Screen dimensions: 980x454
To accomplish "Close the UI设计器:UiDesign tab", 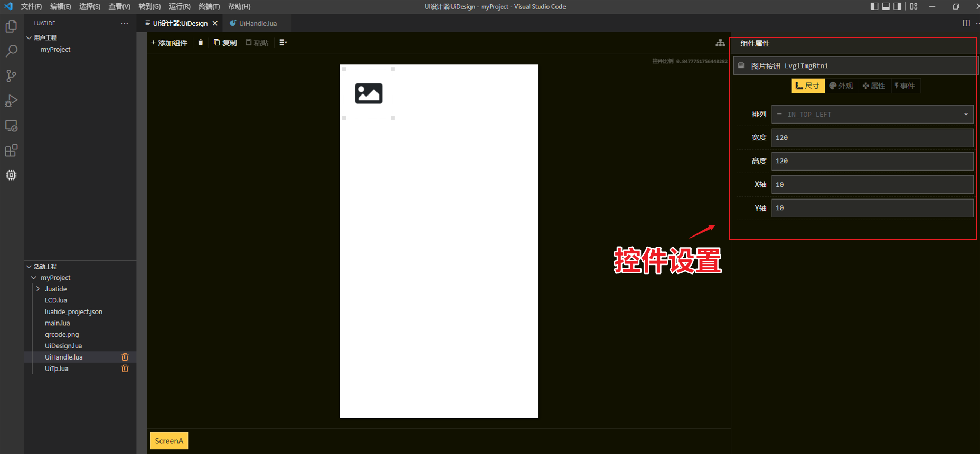I will (x=215, y=23).
